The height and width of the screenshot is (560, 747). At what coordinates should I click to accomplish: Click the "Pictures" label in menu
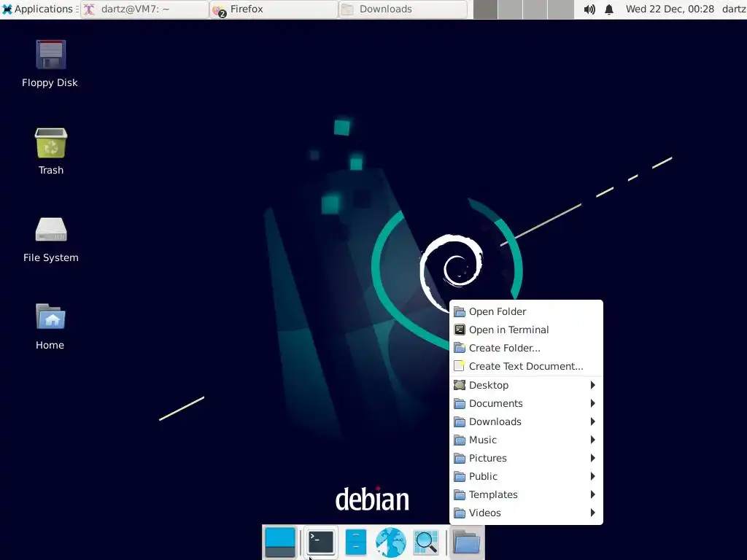(488, 458)
